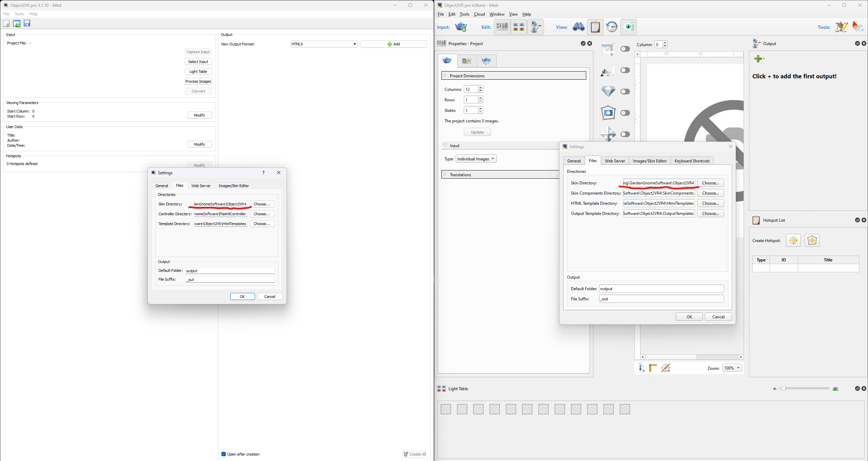The width and height of the screenshot is (868, 461).
Task: Increase the States stepper value
Action: tap(480, 108)
